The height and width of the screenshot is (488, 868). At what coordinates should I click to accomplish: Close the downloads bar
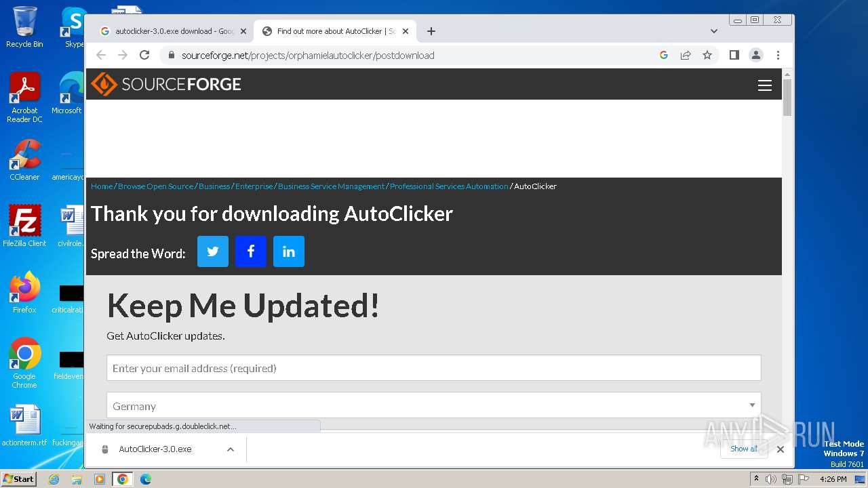(781, 449)
